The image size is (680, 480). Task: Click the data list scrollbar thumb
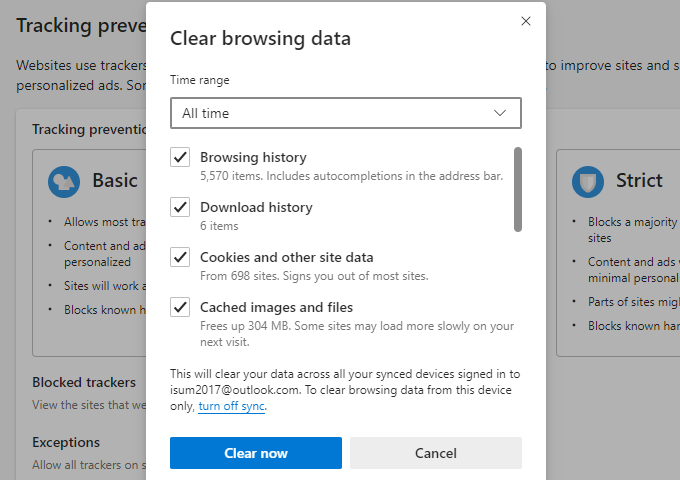coord(518,189)
